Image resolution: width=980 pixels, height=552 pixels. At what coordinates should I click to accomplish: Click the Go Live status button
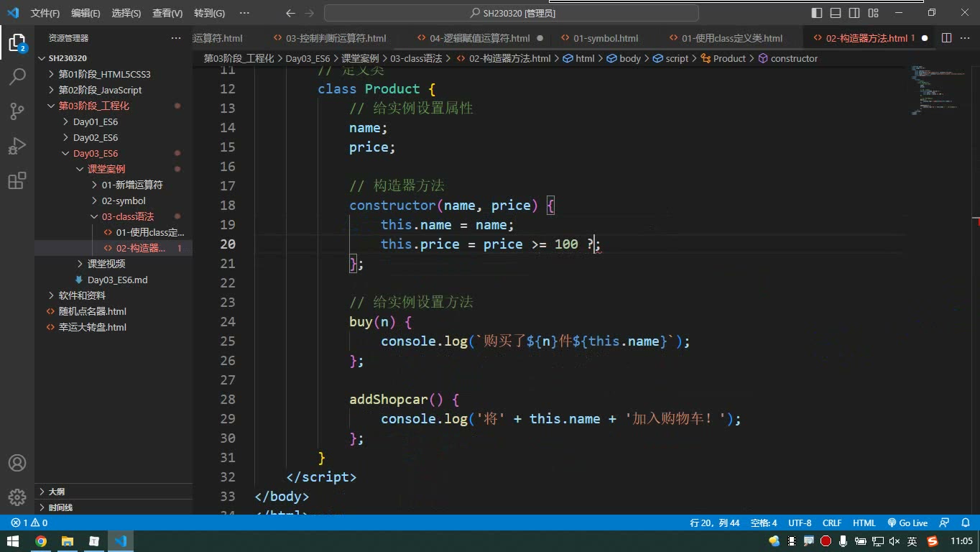click(907, 523)
